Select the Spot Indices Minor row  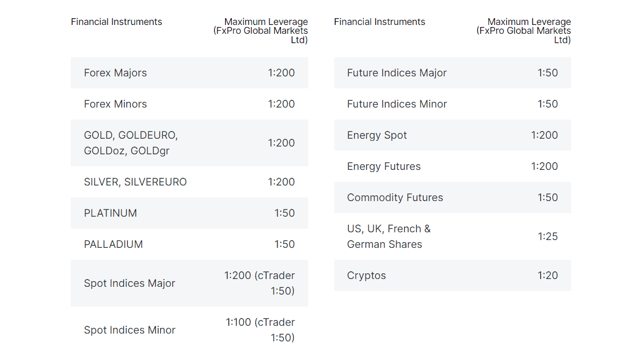point(129,330)
